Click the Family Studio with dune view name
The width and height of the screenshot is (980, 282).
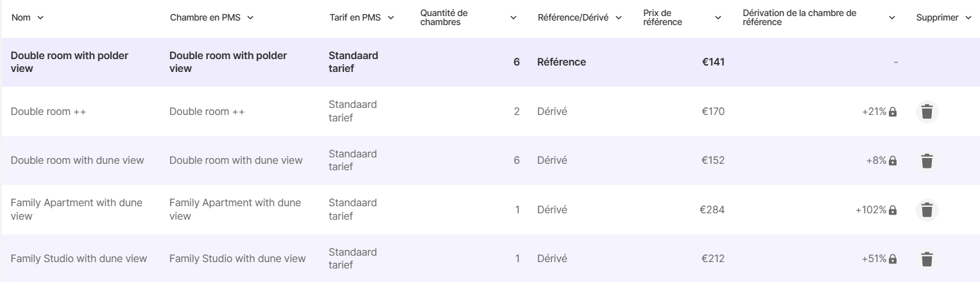79,259
